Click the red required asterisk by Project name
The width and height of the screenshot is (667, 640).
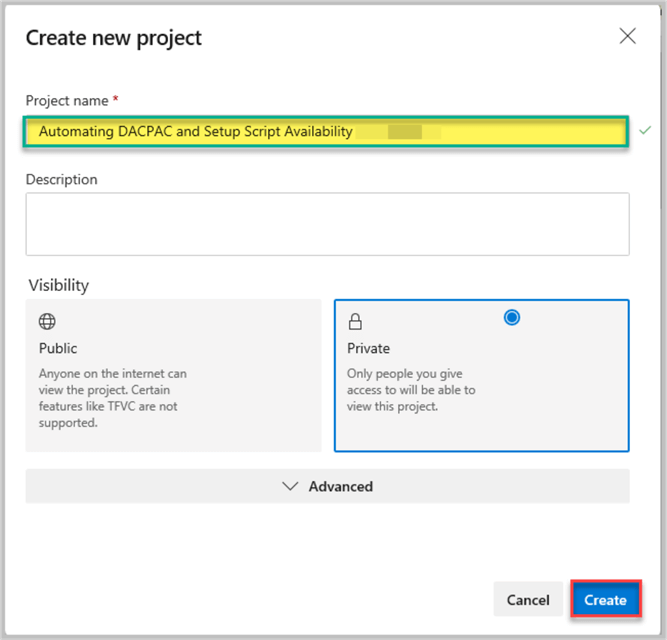click(116, 99)
